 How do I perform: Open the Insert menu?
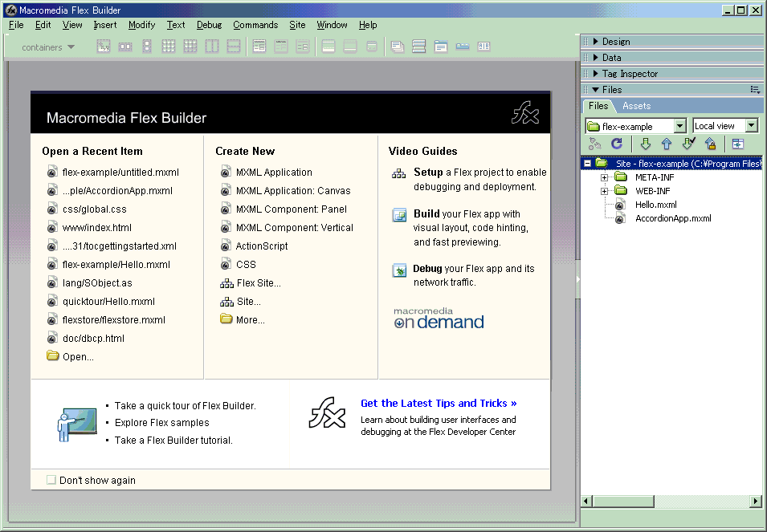coord(105,25)
